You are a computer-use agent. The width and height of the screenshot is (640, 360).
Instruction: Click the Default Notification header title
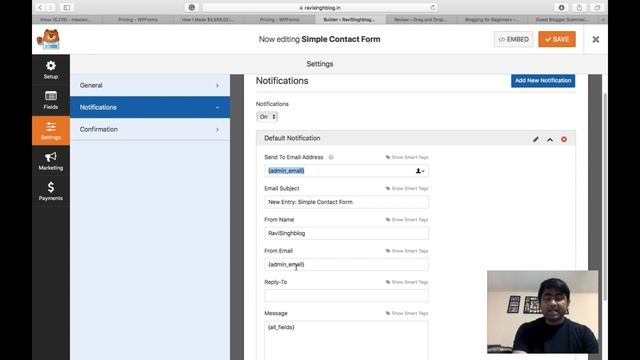(x=292, y=138)
